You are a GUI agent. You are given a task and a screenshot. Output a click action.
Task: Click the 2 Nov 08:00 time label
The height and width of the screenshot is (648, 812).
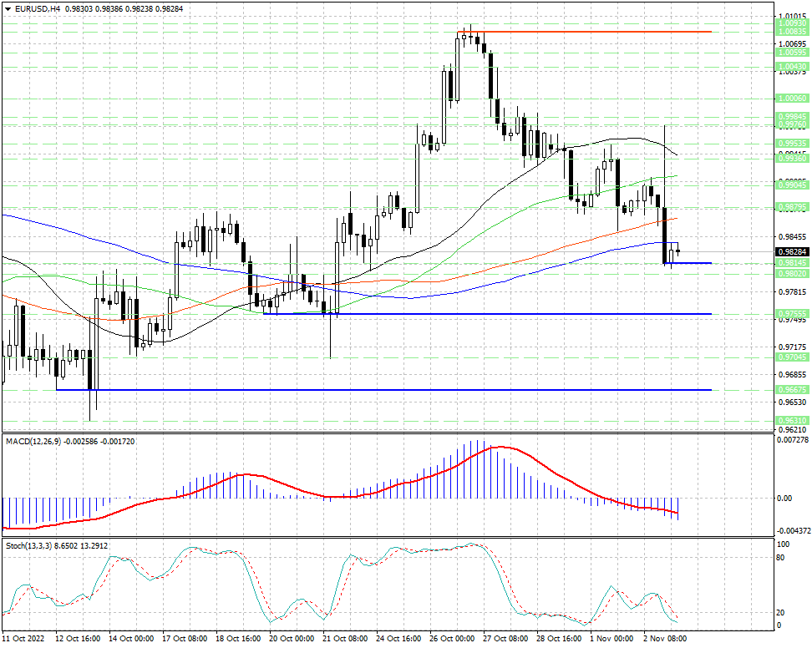click(665, 639)
